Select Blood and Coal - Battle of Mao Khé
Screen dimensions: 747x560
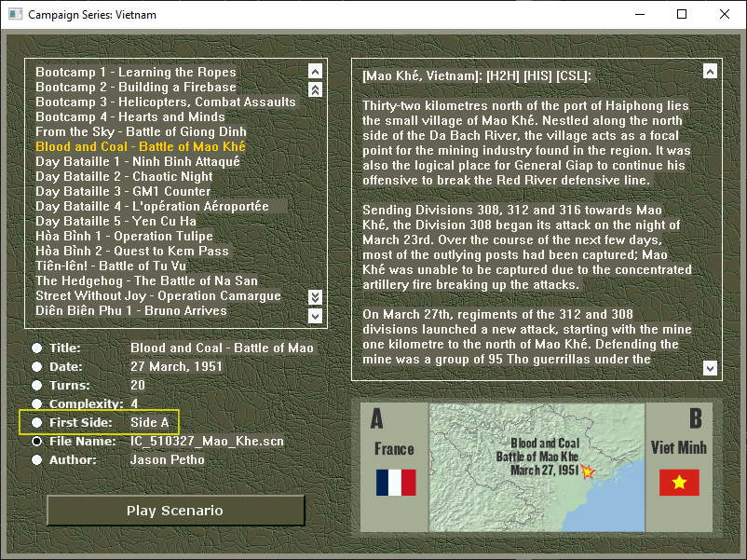(x=141, y=146)
